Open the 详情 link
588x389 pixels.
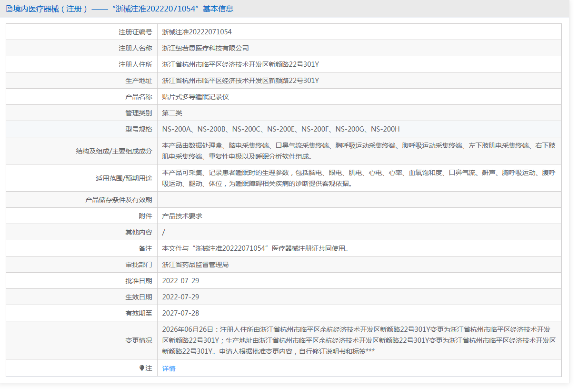(169, 369)
